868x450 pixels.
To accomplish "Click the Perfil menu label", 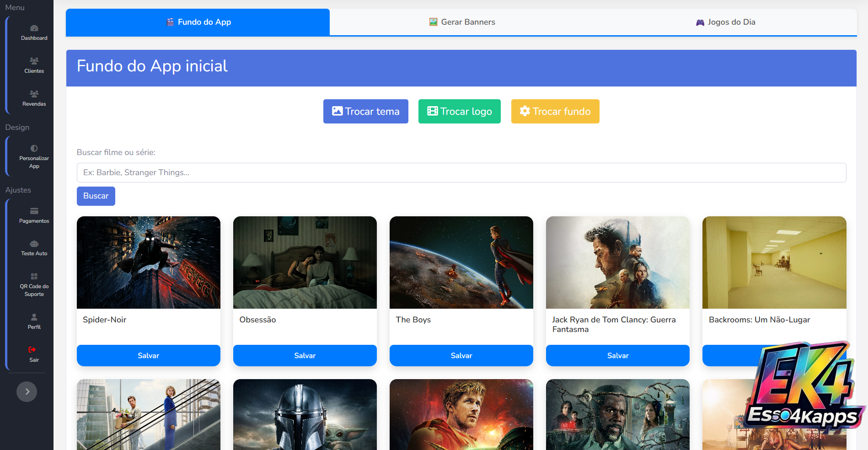I will click(x=34, y=327).
